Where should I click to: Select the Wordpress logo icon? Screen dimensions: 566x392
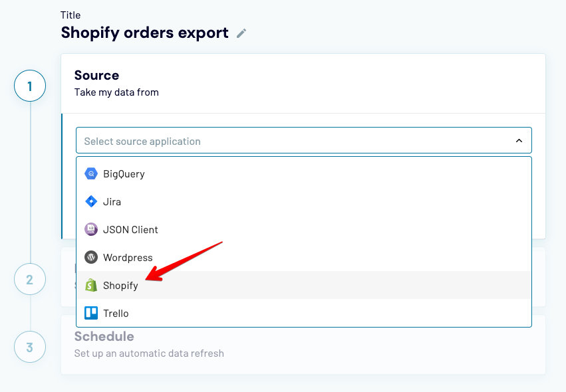tap(90, 257)
